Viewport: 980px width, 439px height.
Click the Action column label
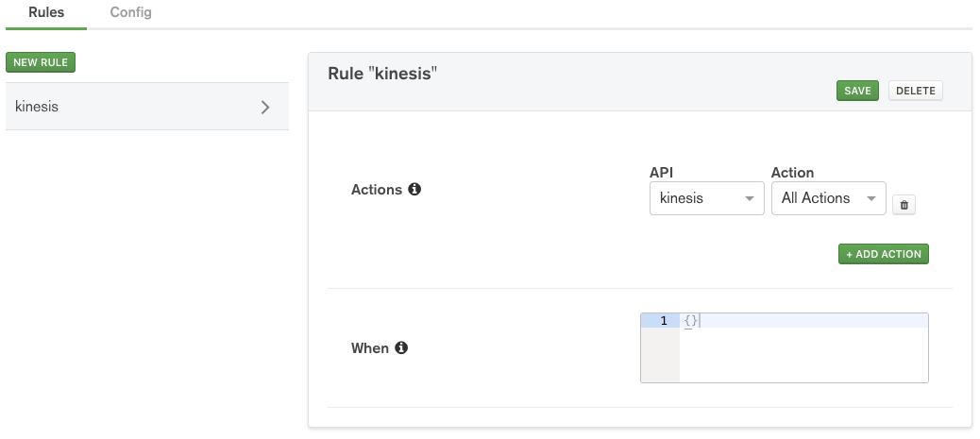792,173
